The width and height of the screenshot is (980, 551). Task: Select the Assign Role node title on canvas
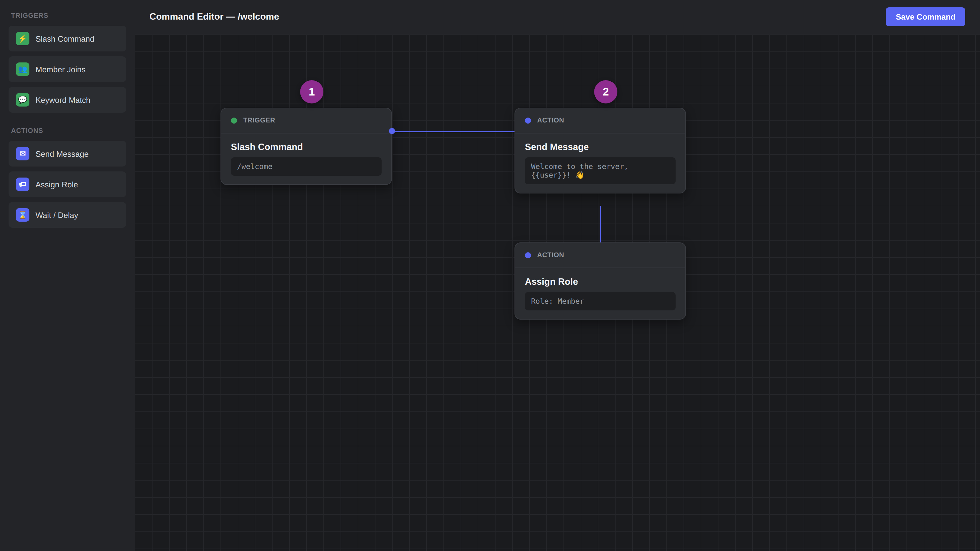point(551,281)
